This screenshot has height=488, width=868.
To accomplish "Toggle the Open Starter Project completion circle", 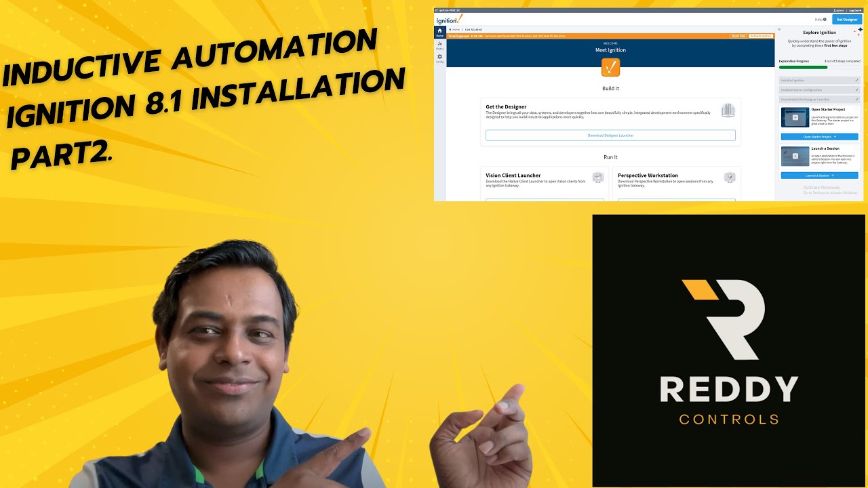I will pyautogui.click(x=856, y=109).
